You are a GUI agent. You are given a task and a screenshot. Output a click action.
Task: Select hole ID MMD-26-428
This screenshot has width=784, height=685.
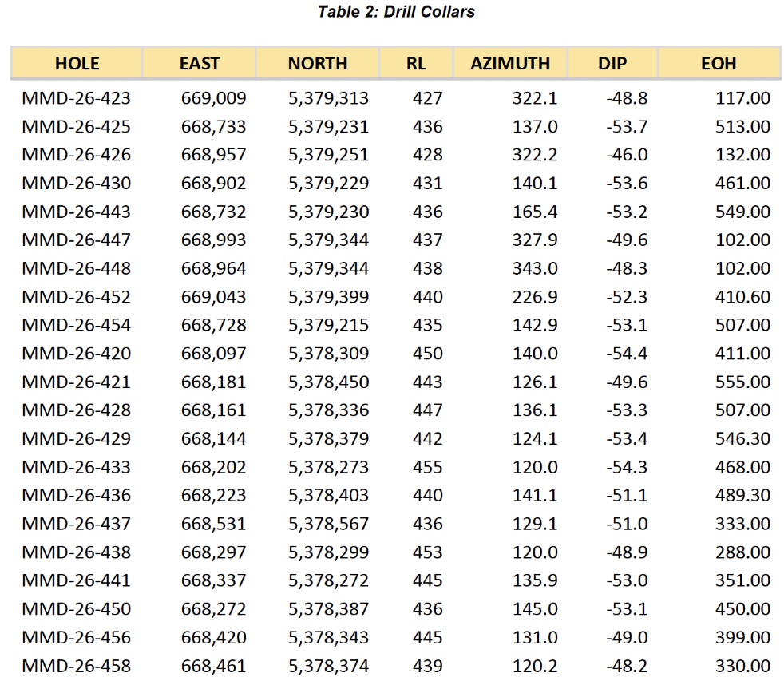tap(76, 410)
